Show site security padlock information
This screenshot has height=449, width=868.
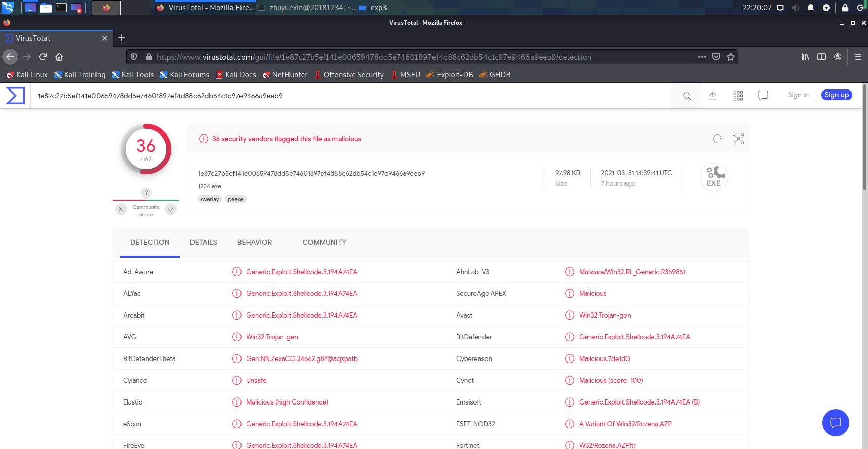click(149, 57)
